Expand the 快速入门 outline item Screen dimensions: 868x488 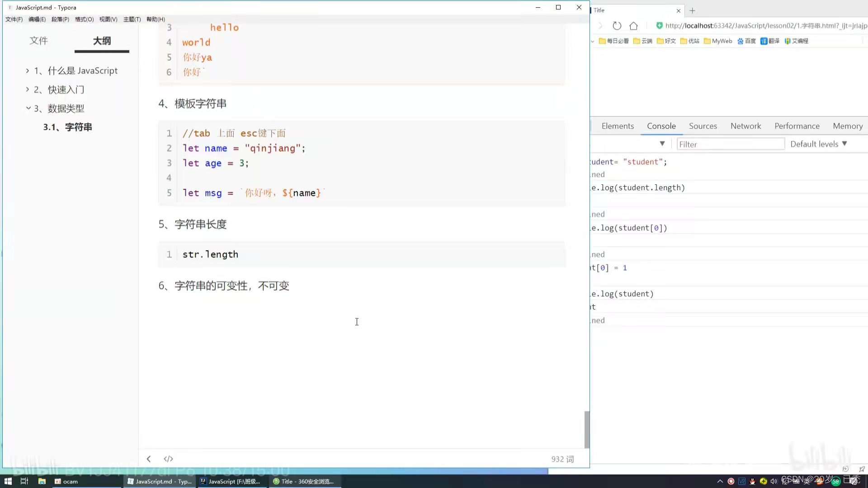tap(28, 89)
